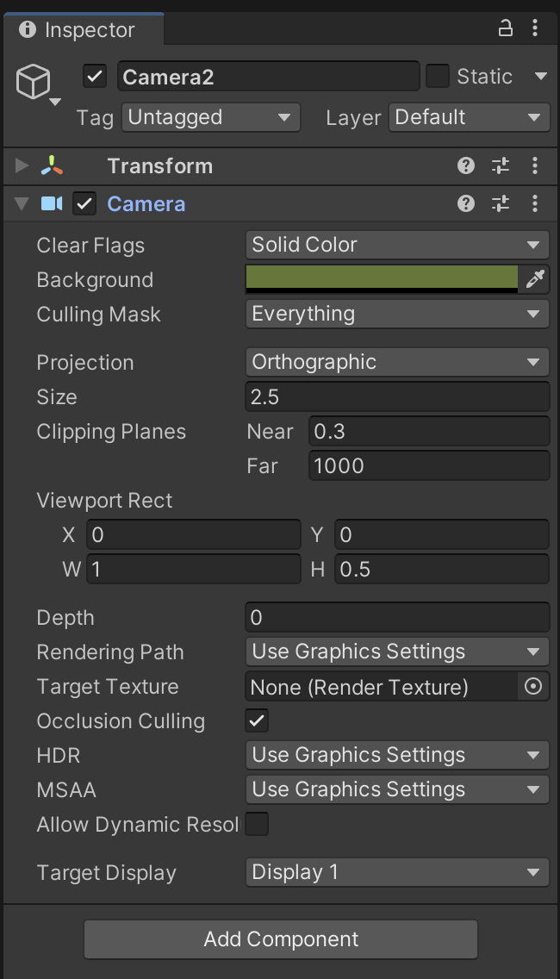Pick Background color with eyedropper

(x=535, y=279)
